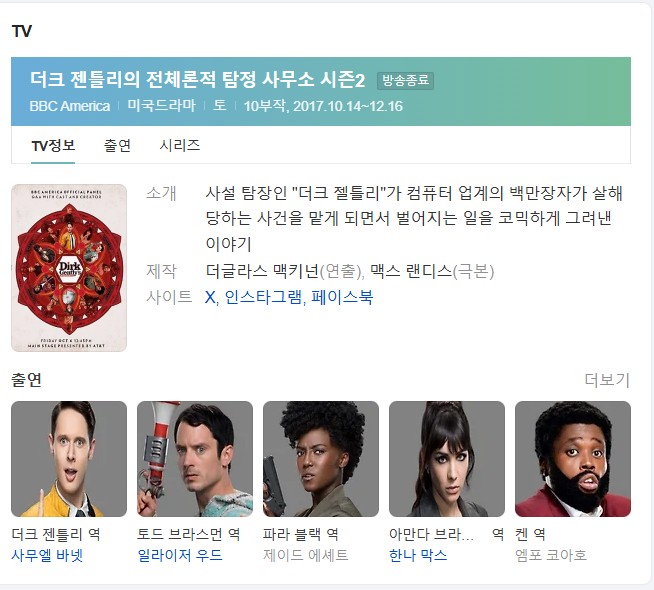Switch to the 출연 tab

click(x=117, y=146)
